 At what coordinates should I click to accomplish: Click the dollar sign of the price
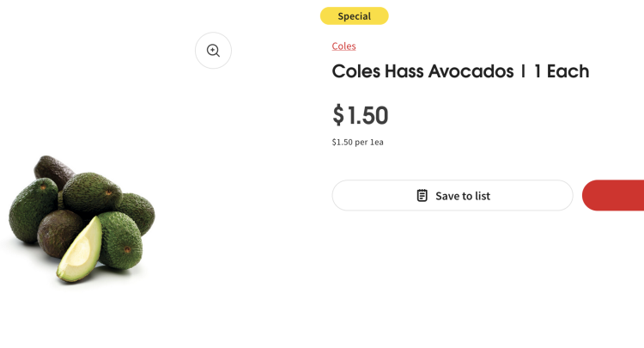[338, 115]
